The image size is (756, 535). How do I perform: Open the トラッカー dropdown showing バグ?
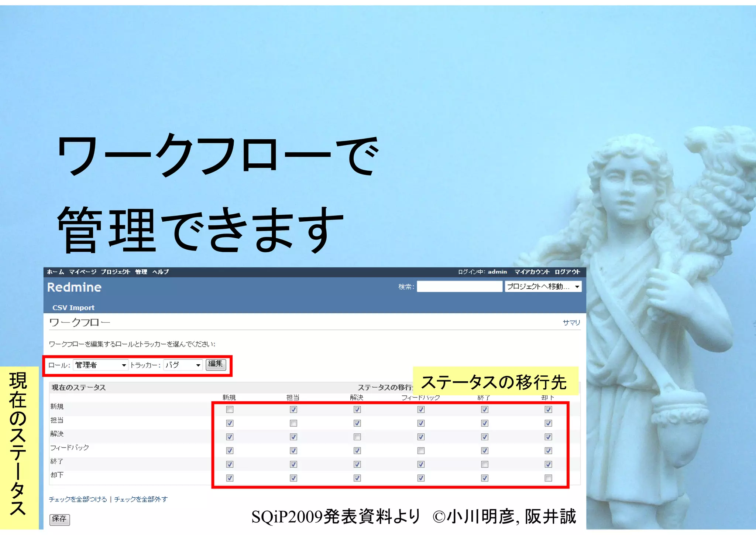[183, 365]
